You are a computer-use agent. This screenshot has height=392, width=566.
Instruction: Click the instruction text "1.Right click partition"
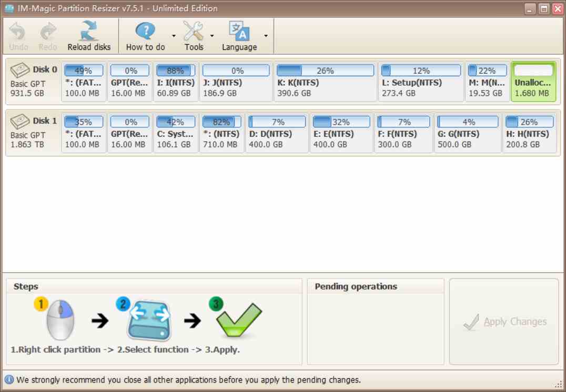coord(56,349)
